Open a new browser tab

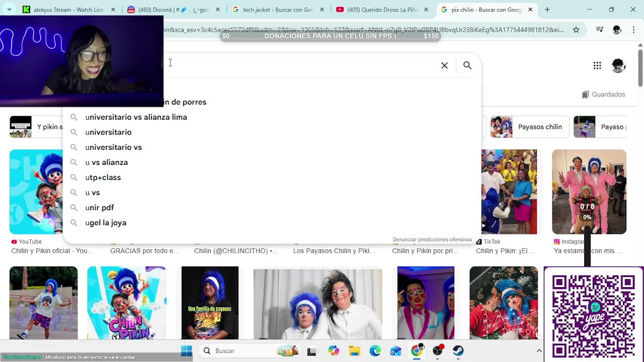(547, 10)
